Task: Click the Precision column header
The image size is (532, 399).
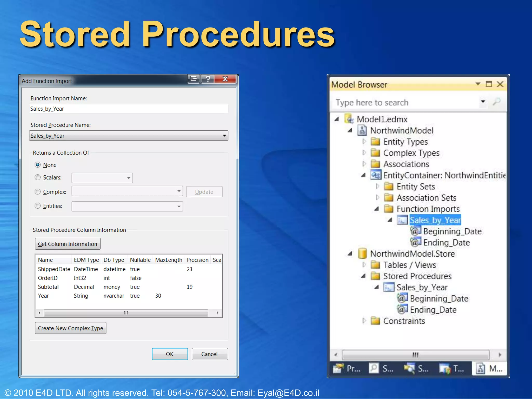Action: 197,260
